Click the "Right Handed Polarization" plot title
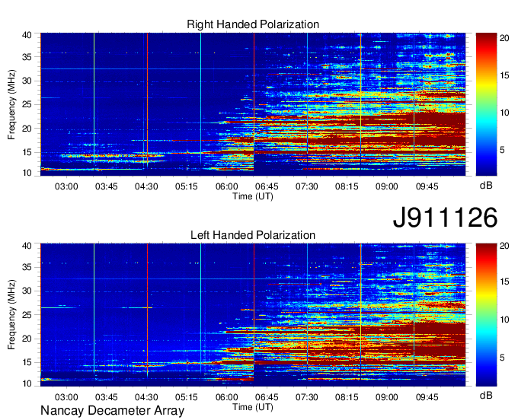Viewport: 518px width, 420px height. click(253, 24)
